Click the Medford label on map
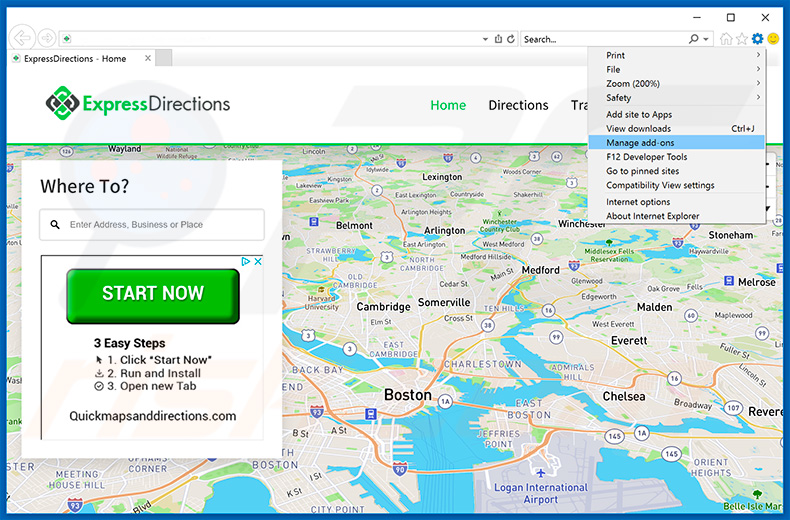 (x=541, y=270)
